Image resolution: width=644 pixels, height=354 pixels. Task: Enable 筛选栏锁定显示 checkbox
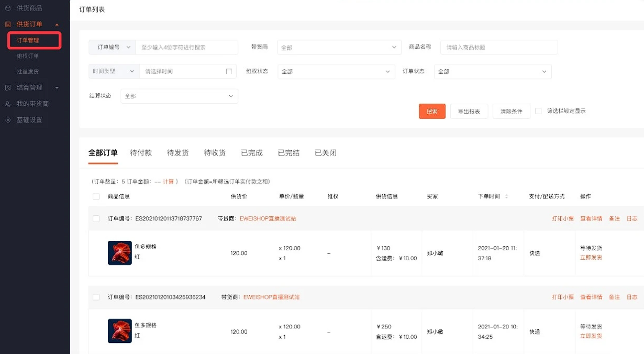pos(538,111)
